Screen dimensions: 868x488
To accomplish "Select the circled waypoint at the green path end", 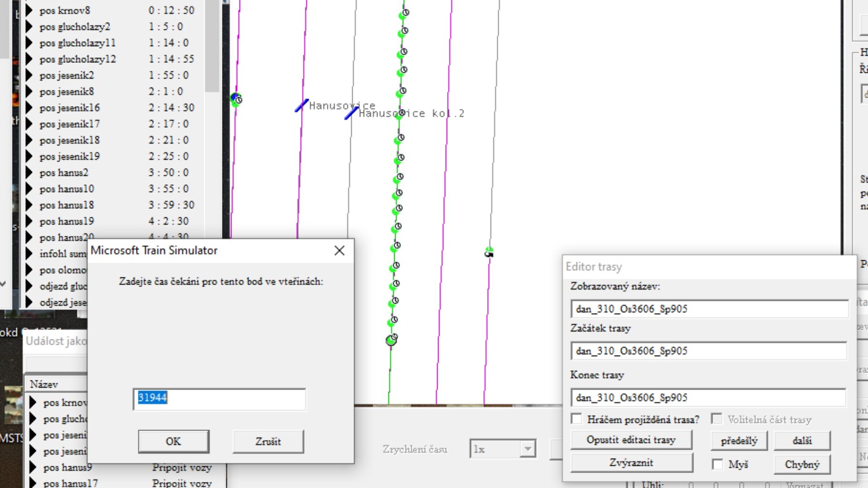I will (x=391, y=340).
